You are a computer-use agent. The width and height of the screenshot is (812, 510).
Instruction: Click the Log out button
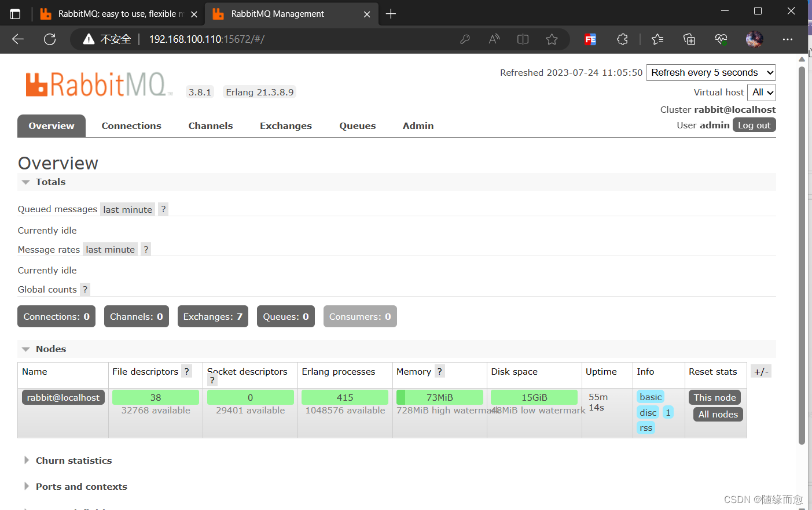pos(754,124)
